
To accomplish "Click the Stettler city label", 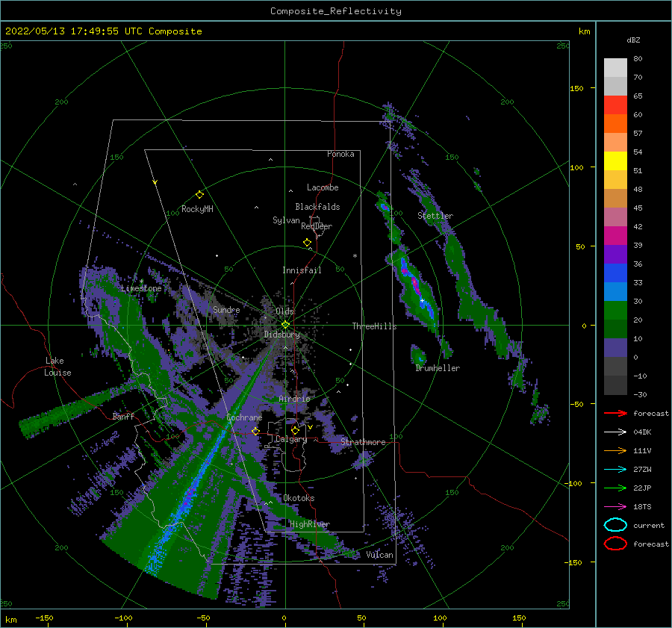I will (x=435, y=216).
